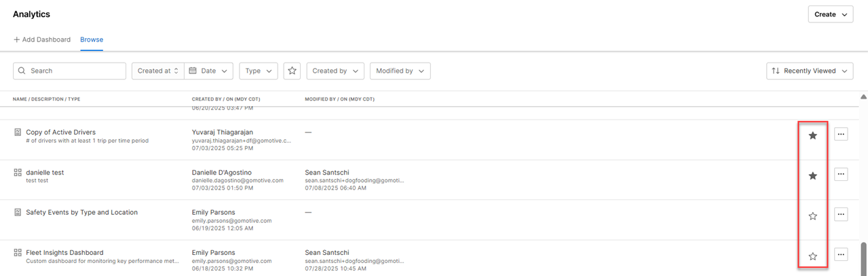Select the Add Dashboard tab
Viewport: 868px width, 276px height.
tap(42, 39)
